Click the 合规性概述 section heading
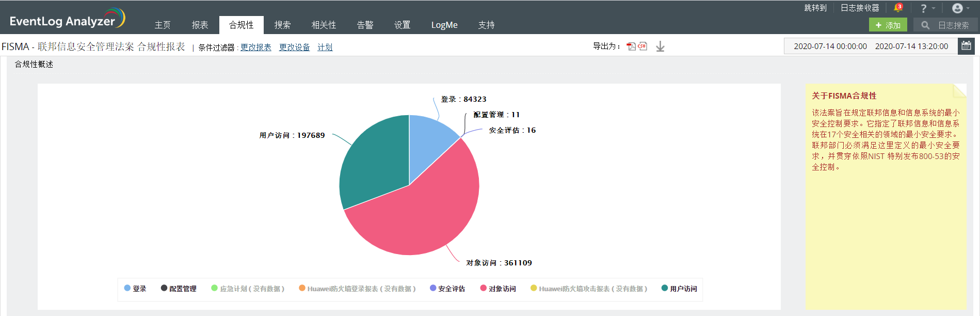The image size is (980, 316). pyautogui.click(x=34, y=64)
